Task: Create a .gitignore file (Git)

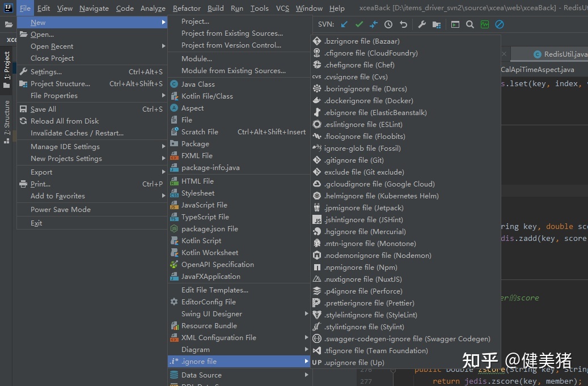Action: click(406, 160)
